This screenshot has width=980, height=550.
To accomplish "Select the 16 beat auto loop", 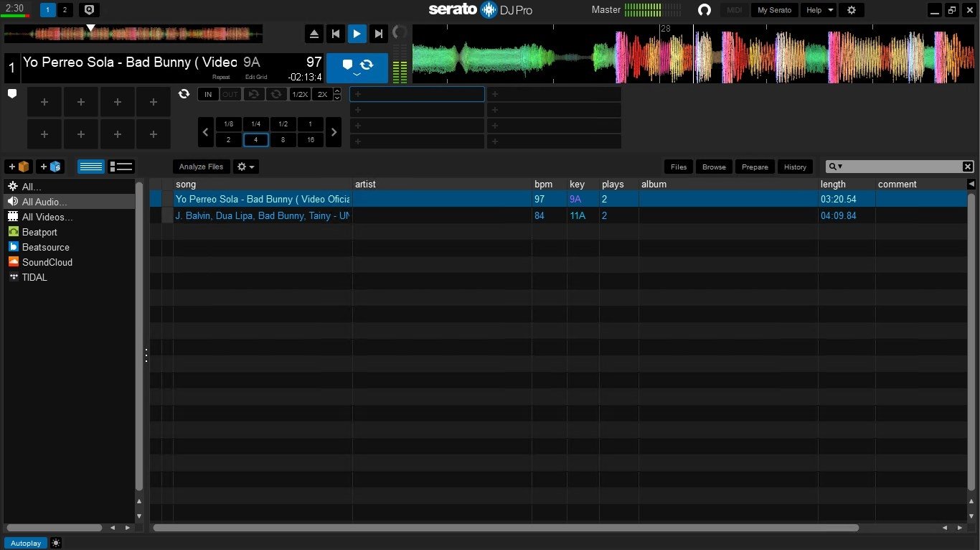I will (x=310, y=140).
